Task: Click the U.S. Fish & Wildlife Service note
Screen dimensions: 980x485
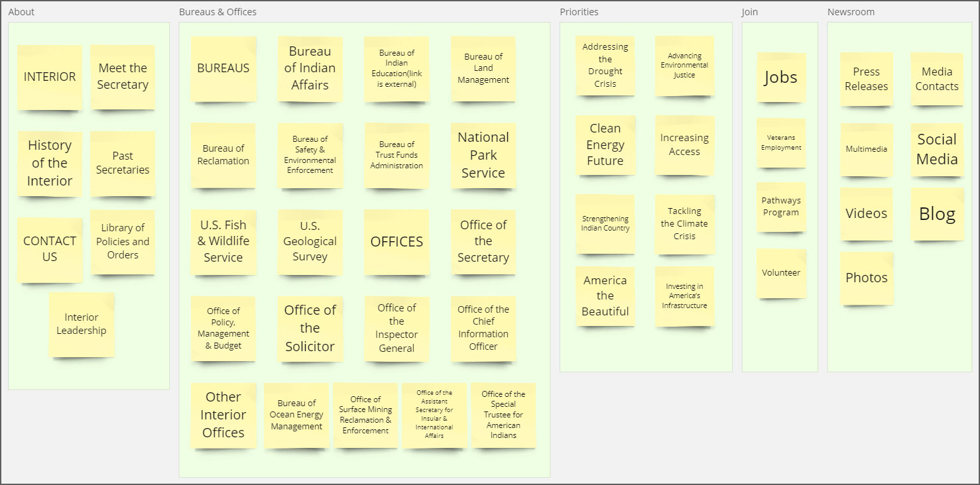Action: pos(223,242)
